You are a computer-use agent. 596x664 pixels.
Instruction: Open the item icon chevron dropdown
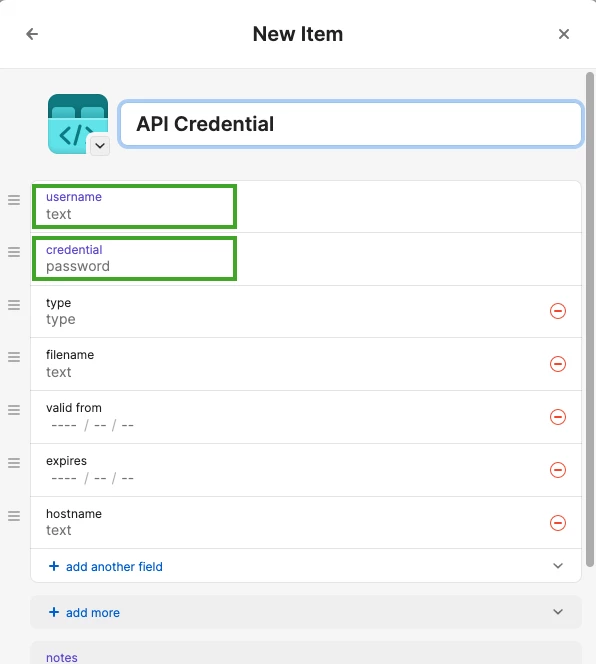tap(100, 146)
